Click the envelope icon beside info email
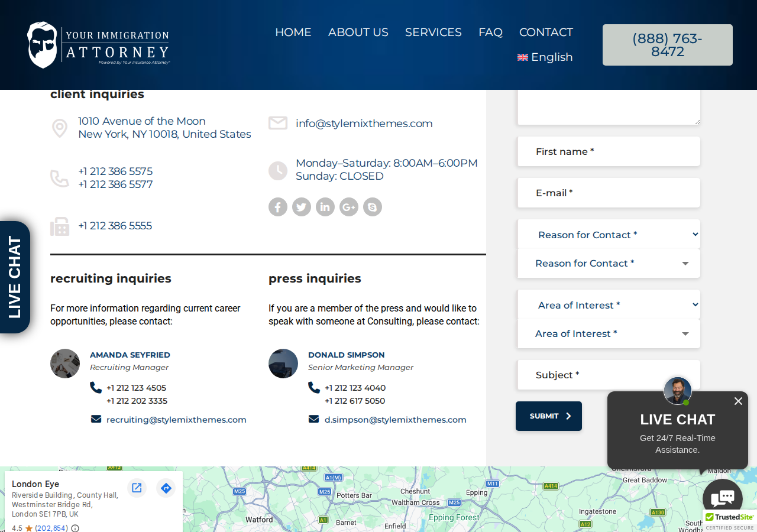This screenshot has width=757, height=532. click(278, 123)
